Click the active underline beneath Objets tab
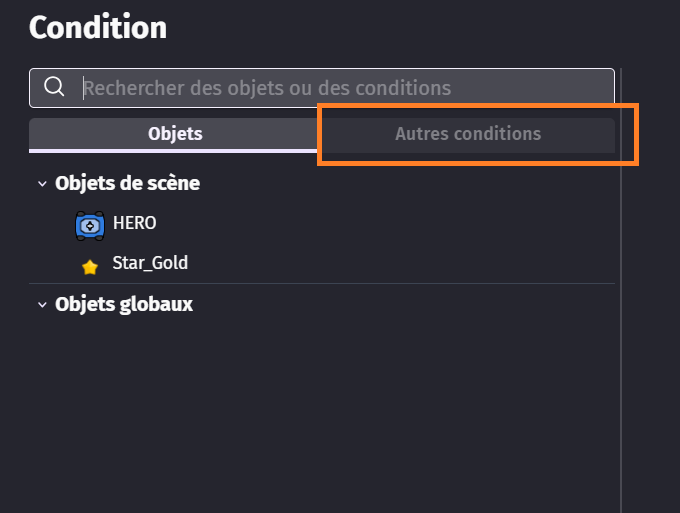680x513 pixels. pos(175,151)
